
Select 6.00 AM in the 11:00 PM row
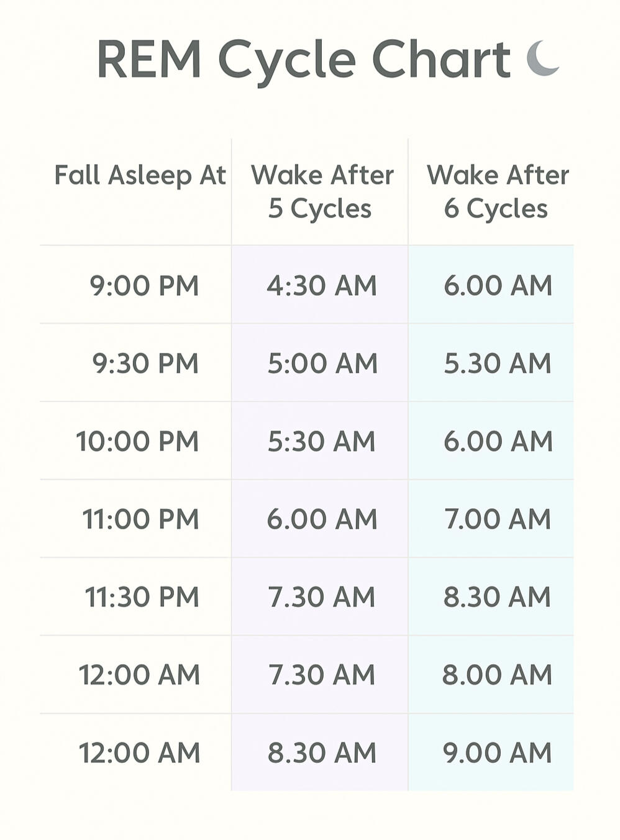tap(322, 519)
